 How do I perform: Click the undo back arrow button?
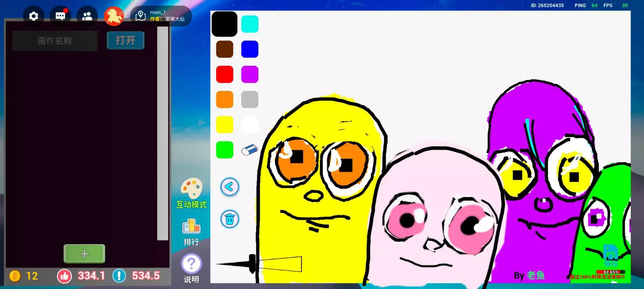230,187
